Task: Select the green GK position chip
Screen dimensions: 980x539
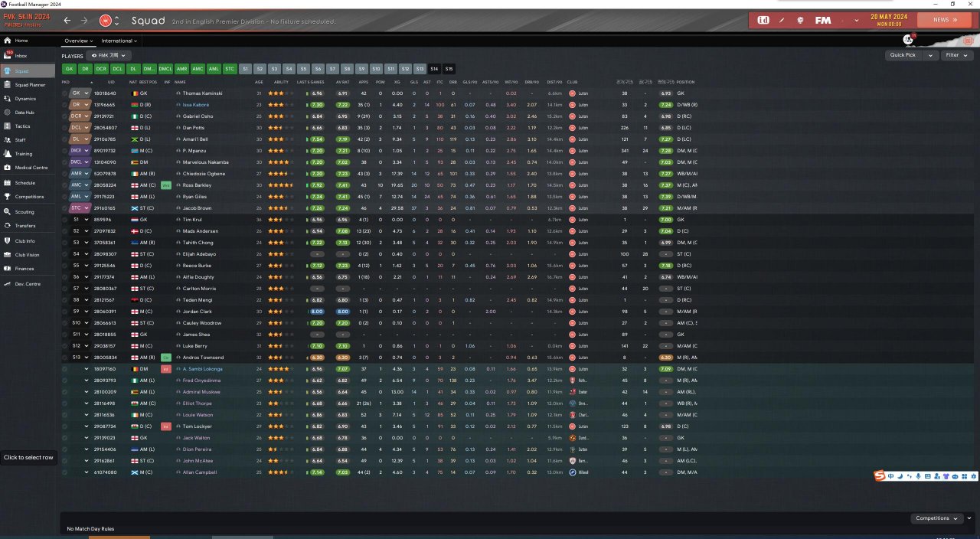Action: coord(69,69)
